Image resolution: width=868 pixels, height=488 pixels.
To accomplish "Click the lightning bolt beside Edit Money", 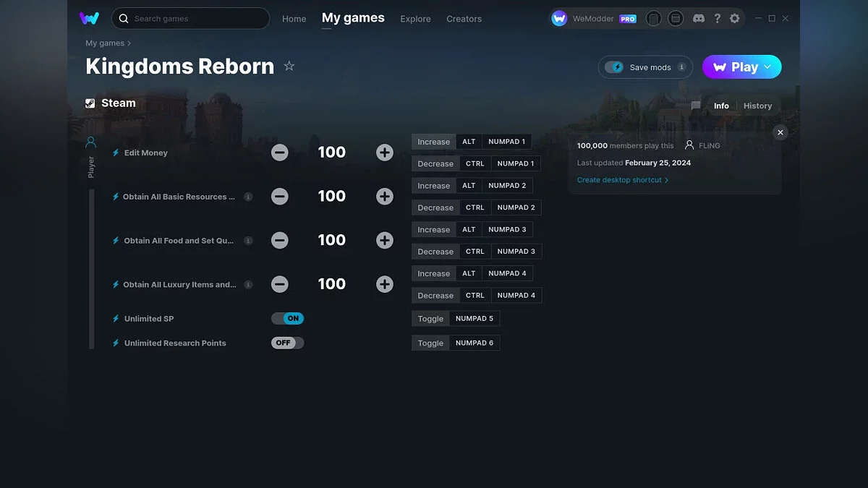I will point(114,152).
